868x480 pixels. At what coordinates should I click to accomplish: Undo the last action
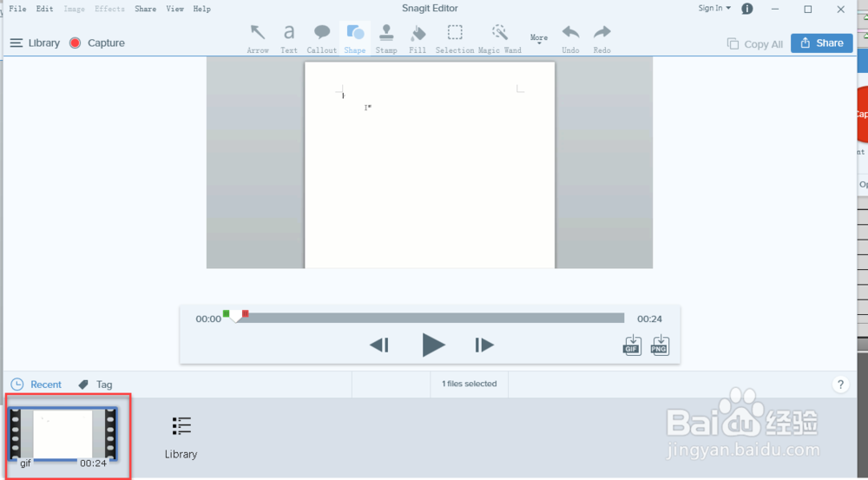pos(570,39)
